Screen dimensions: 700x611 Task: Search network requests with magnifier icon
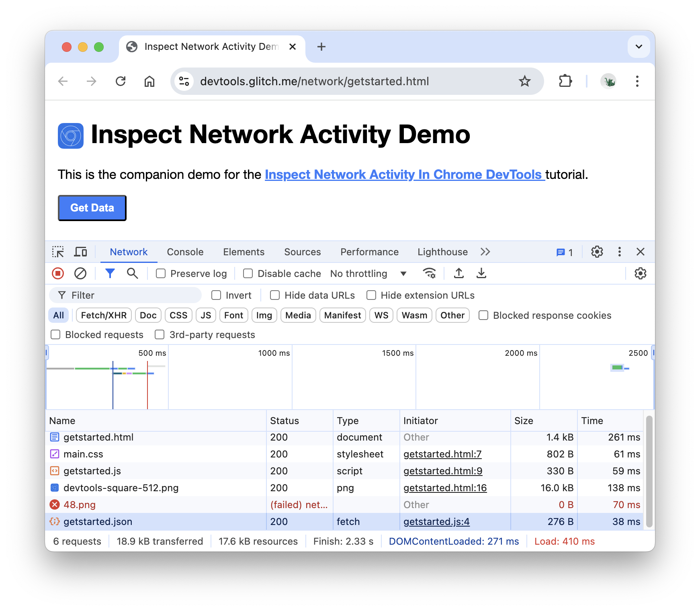pyautogui.click(x=132, y=273)
